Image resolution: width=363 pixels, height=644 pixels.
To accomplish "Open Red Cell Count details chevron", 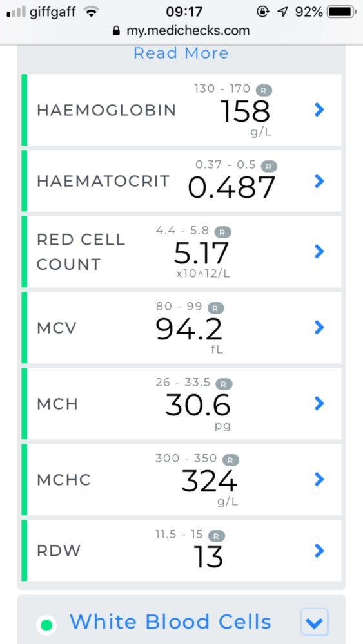I will tap(319, 251).
